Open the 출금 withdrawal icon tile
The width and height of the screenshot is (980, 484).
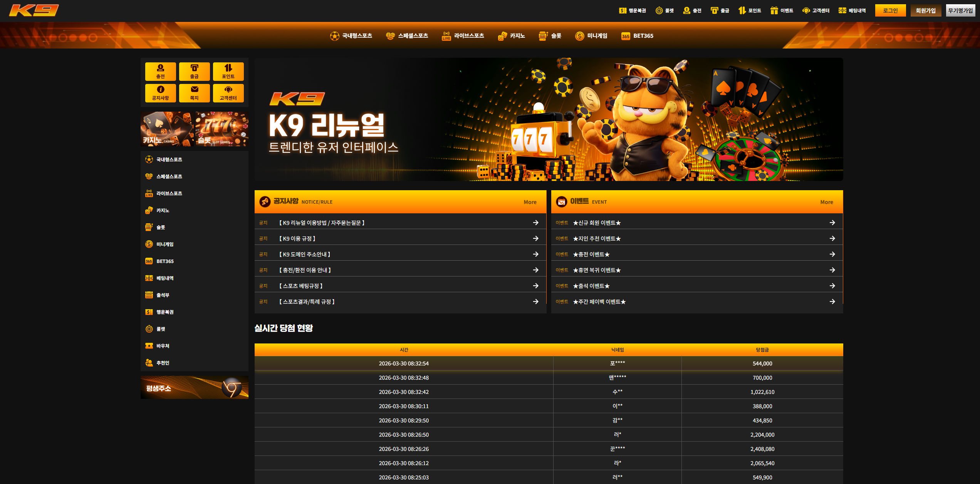(x=194, y=72)
